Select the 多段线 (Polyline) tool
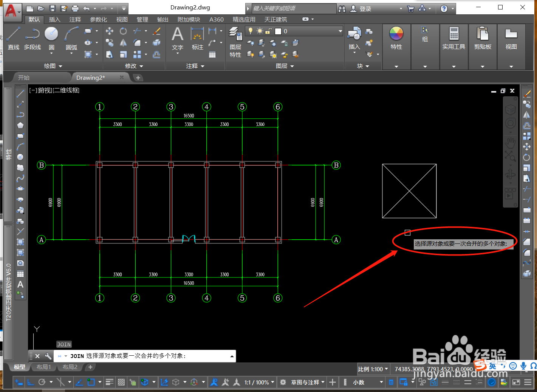 point(32,39)
